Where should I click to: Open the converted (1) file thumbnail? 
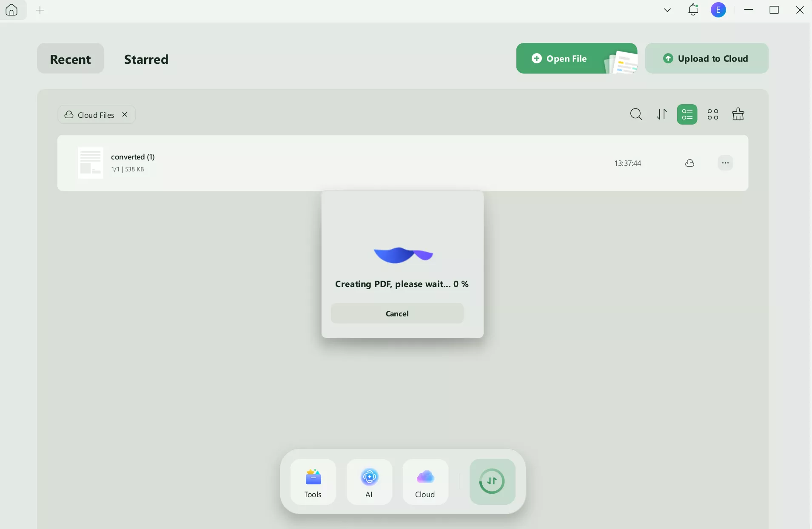click(90, 163)
